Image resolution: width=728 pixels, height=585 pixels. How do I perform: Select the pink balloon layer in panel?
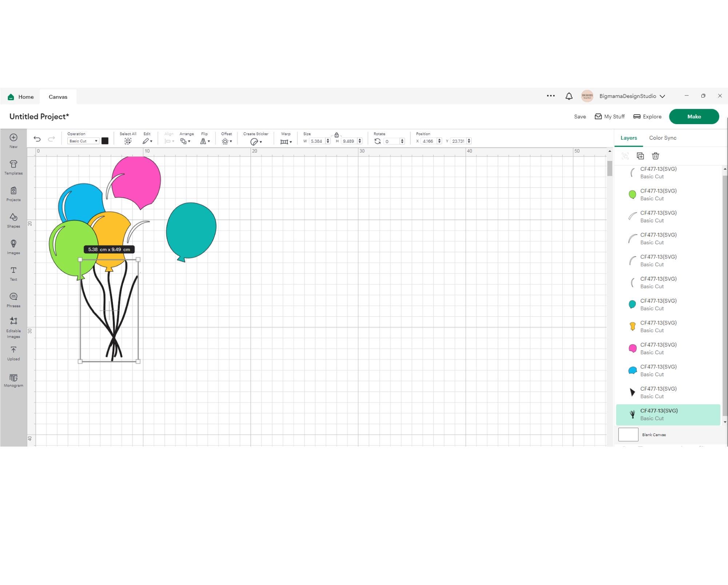coord(668,348)
